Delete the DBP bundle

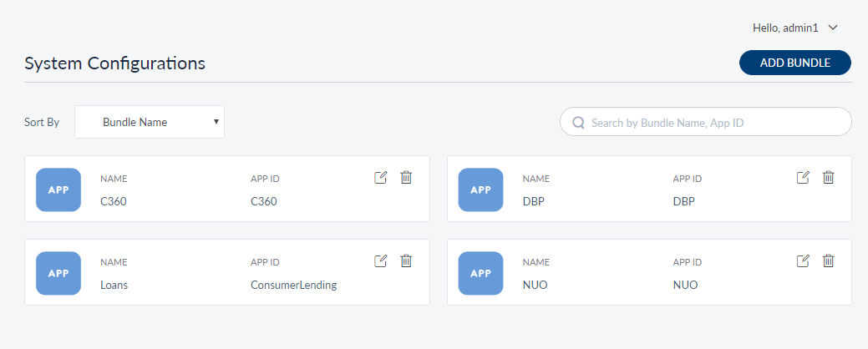pyautogui.click(x=829, y=177)
